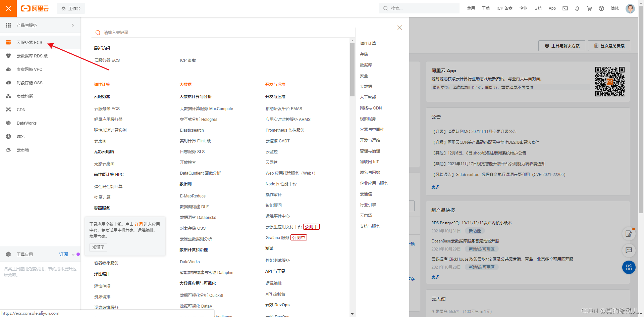Close the products panel with X
Screen dimensions: 644x317
pyautogui.click(x=400, y=28)
